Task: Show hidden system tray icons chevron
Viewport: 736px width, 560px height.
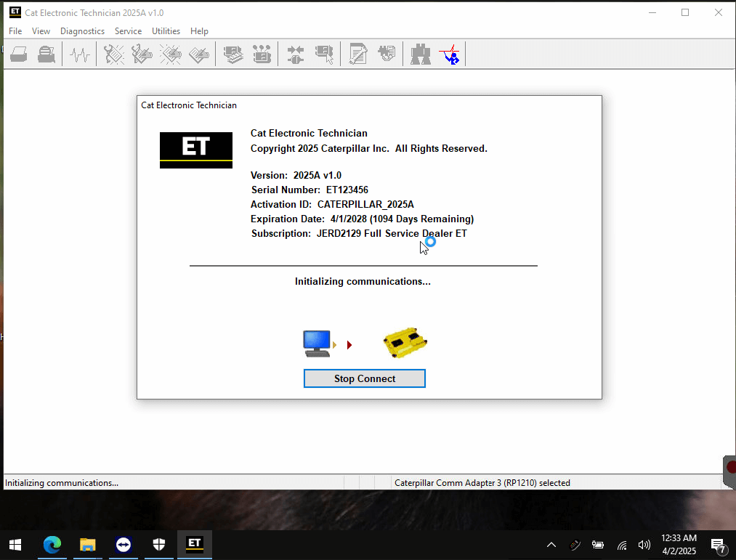Action: 551,545
